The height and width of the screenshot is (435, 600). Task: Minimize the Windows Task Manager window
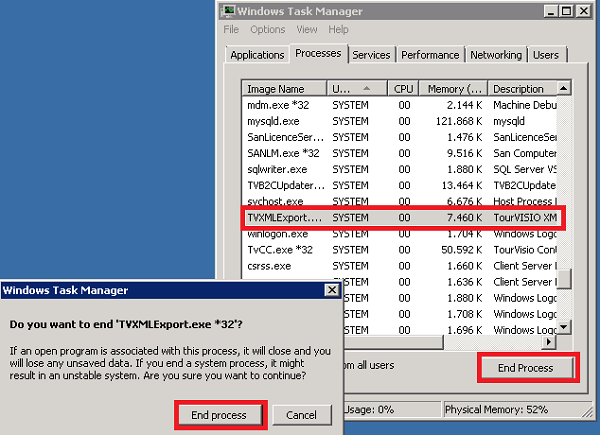tap(549, 10)
